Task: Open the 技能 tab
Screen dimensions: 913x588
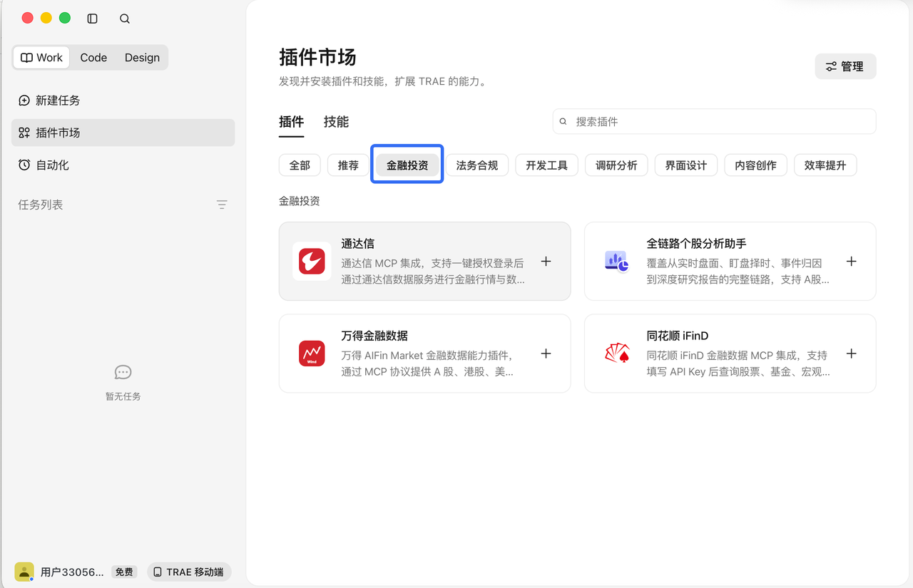Action: tap(336, 122)
